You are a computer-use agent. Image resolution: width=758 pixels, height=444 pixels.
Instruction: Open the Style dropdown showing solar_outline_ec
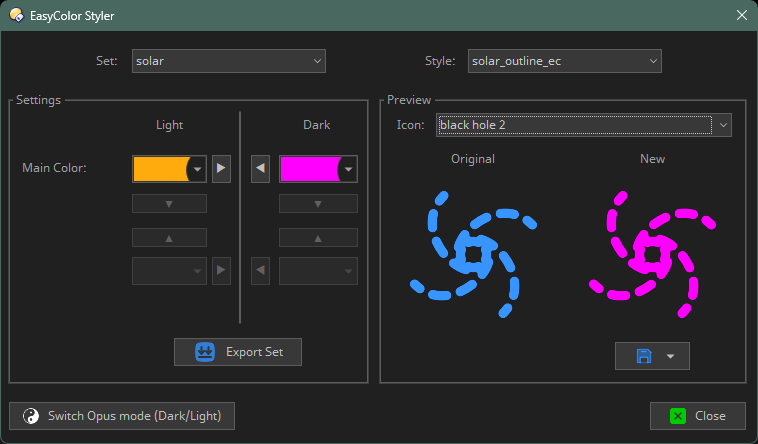point(564,61)
